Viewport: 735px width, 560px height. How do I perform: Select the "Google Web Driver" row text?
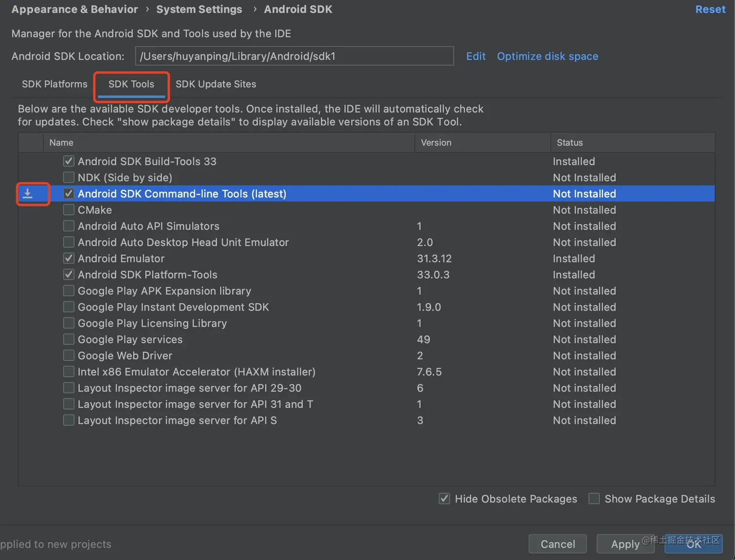(125, 355)
